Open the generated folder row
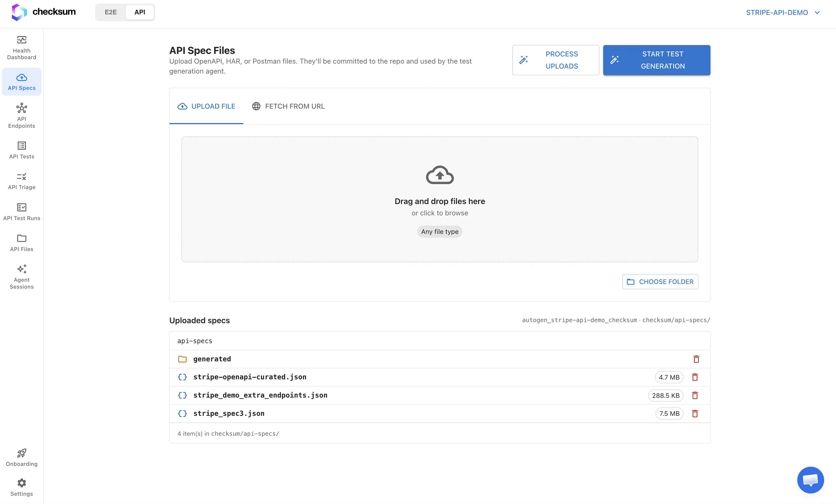836x504 pixels. click(440, 359)
